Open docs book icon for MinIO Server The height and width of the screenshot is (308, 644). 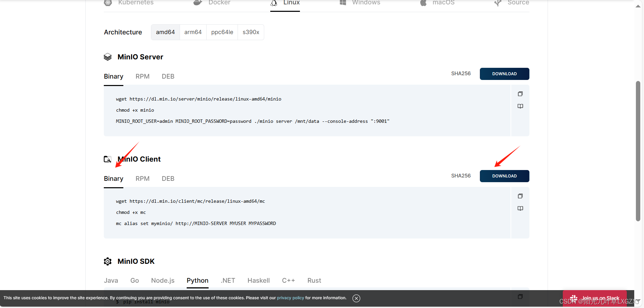520,106
